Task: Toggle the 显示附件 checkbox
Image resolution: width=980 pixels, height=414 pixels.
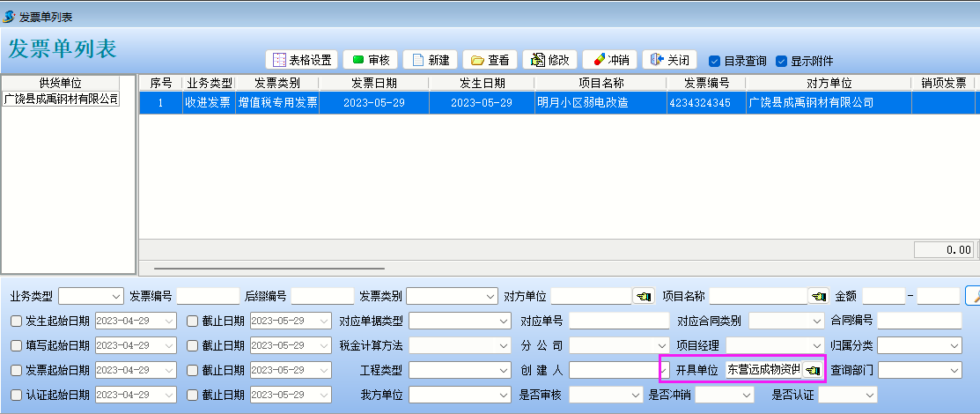Action: [x=781, y=61]
